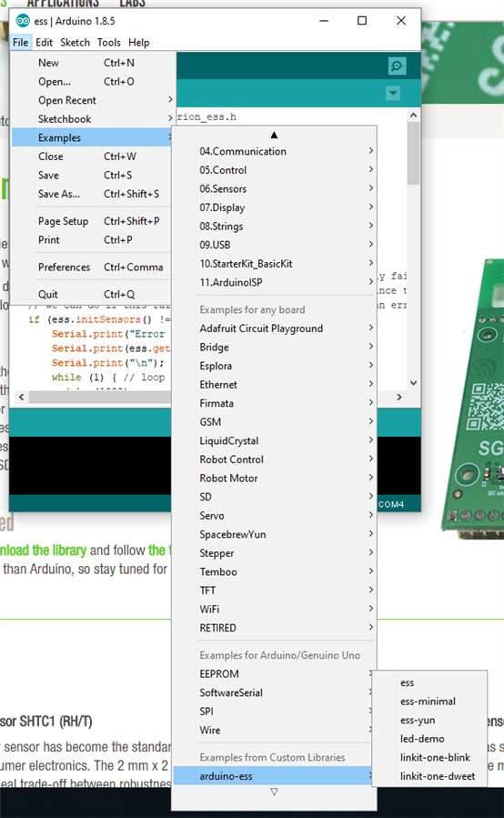
Task: Choose Open... from the File menu
Action: pos(93,81)
